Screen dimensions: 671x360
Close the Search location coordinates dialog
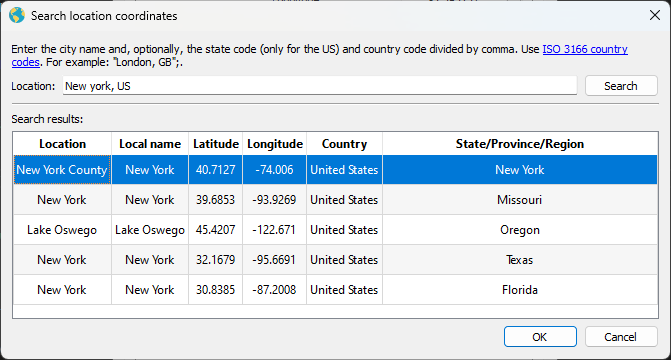(654, 15)
